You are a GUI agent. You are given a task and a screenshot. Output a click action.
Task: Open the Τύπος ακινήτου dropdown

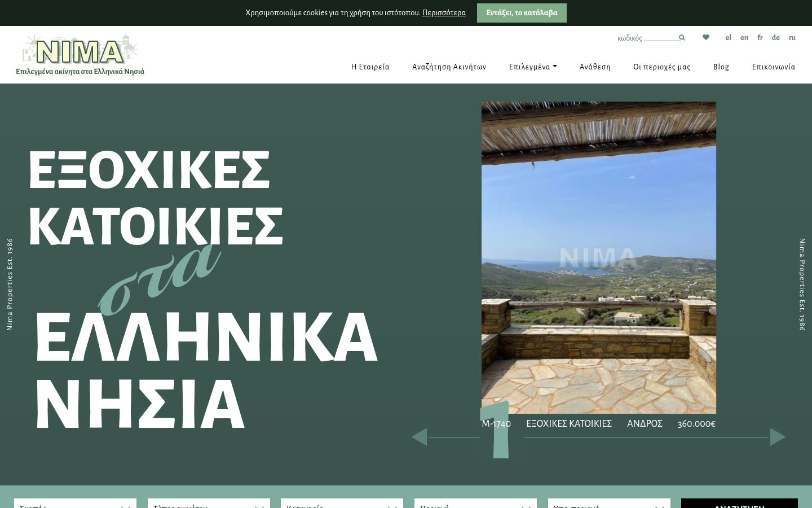[x=209, y=503]
